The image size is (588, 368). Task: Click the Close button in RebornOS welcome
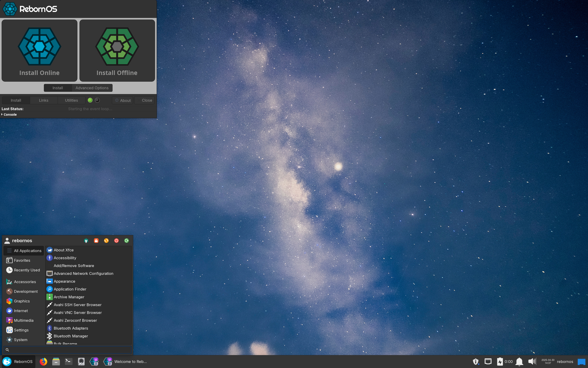[x=144, y=100]
